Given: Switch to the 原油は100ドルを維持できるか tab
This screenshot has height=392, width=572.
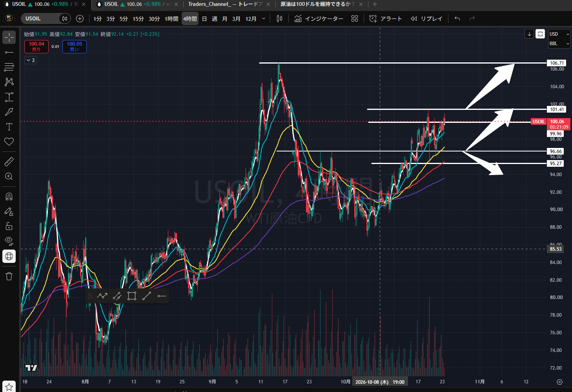Looking at the screenshot, I should pos(317,4).
